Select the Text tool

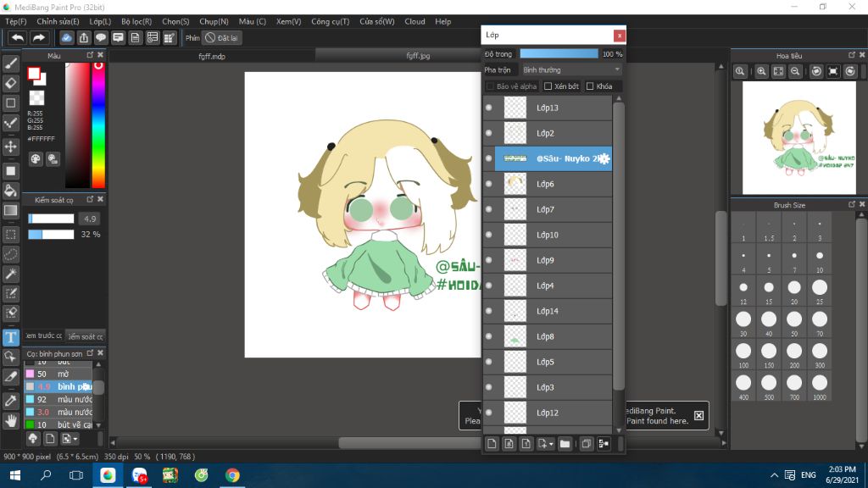(x=10, y=337)
